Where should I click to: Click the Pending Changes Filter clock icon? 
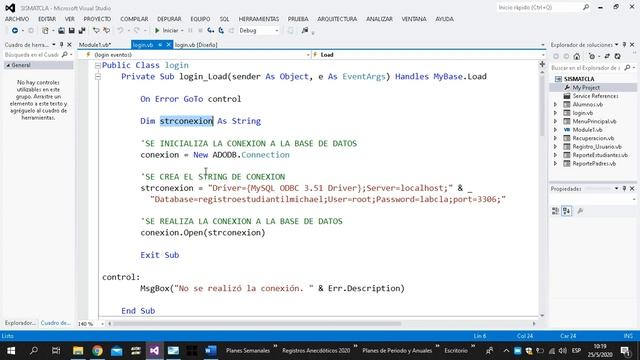592,56
